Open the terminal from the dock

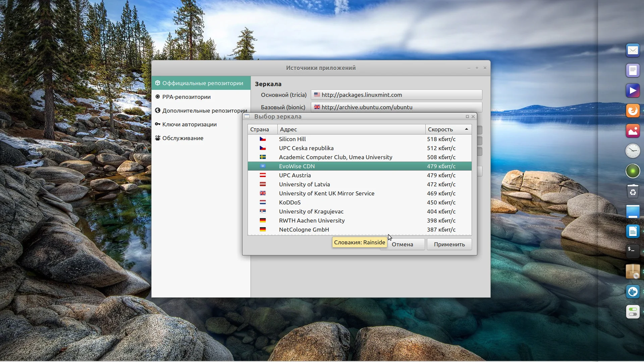coord(633,251)
